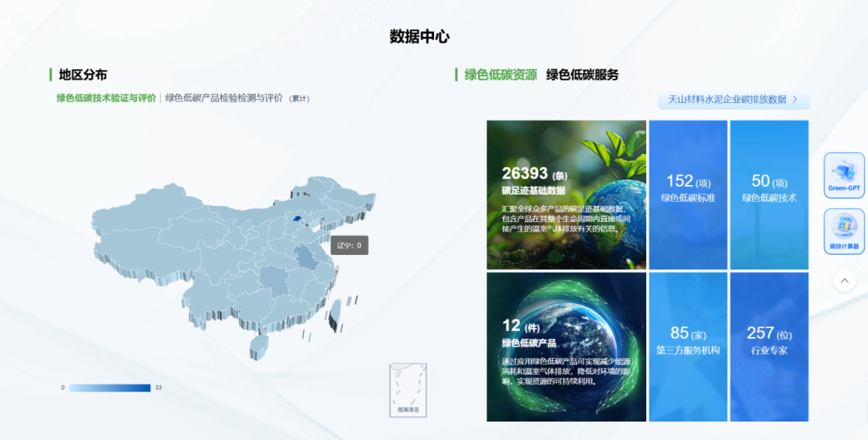Click the dark blue Beijing region on map
This screenshot has height=440, width=868.
[x=297, y=217]
